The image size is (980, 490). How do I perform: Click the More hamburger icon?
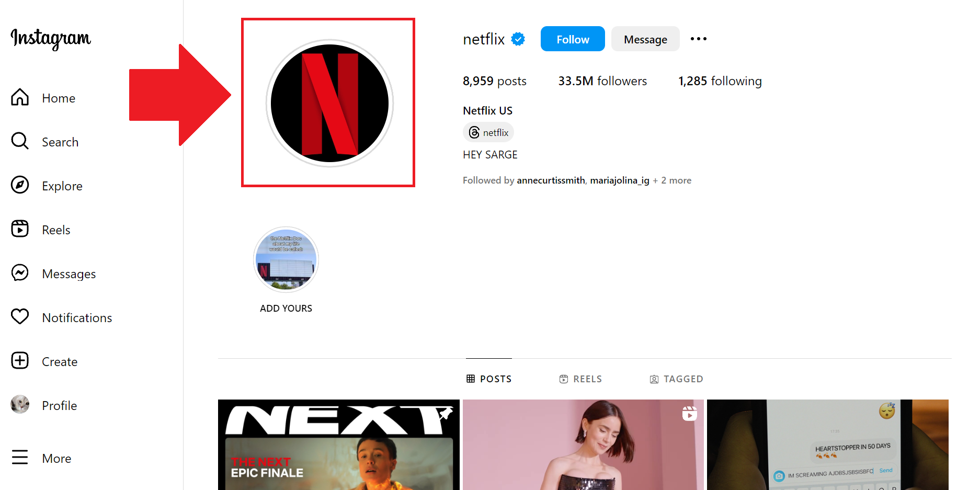20,458
